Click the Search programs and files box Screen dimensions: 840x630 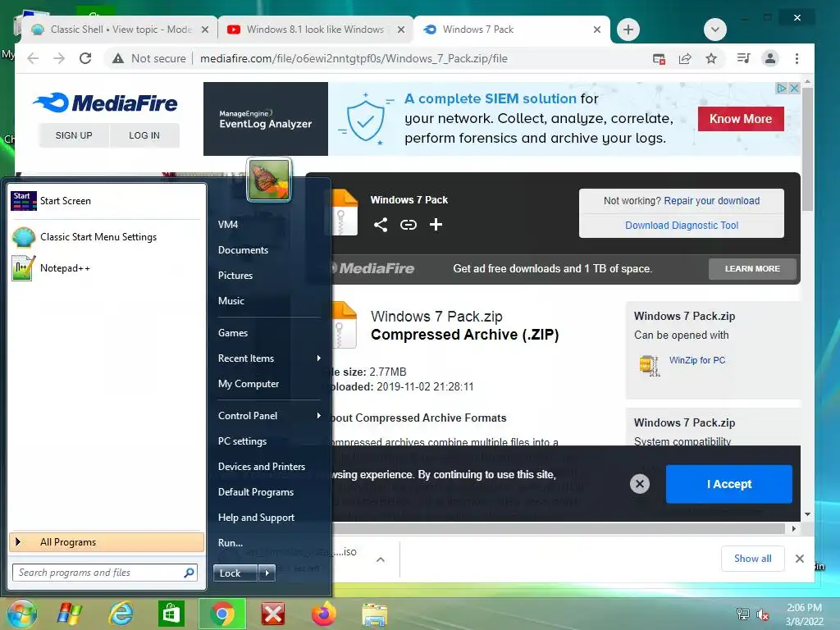[105, 573]
